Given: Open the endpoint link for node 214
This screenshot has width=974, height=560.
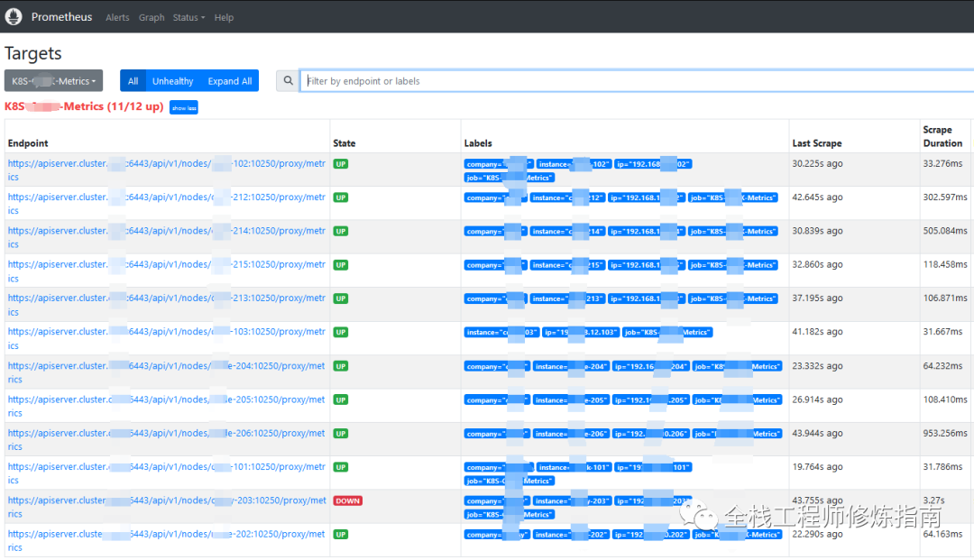Looking at the screenshot, I should [x=167, y=237].
